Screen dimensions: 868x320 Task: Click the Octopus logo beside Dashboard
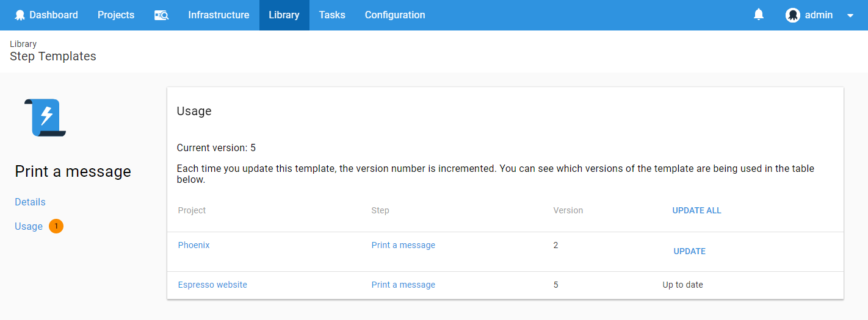pyautogui.click(x=20, y=15)
